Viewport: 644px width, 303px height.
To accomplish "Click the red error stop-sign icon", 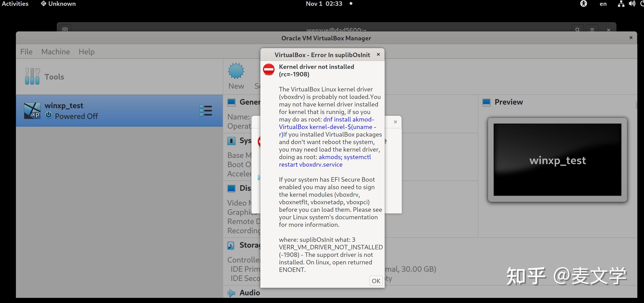I will [x=269, y=69].
